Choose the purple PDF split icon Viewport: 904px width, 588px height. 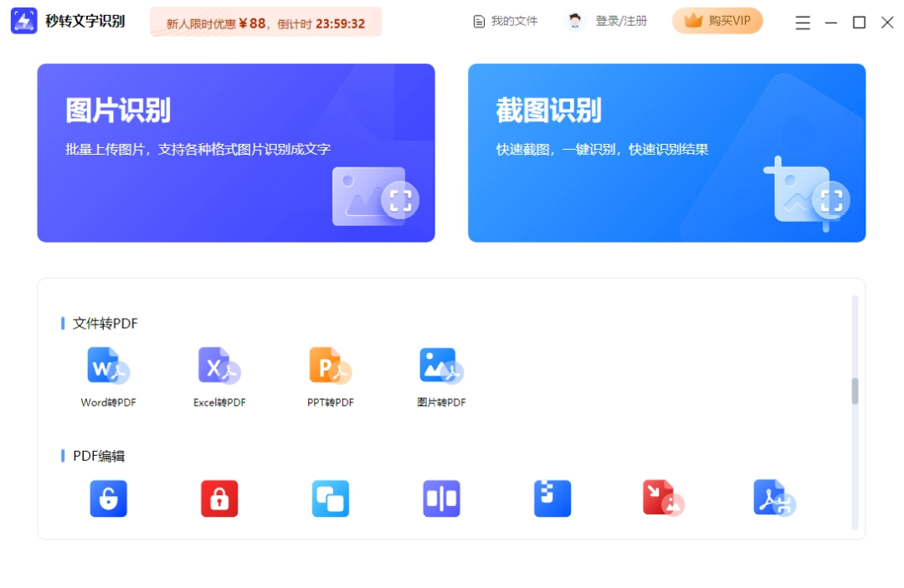click(x=441, y=499)
